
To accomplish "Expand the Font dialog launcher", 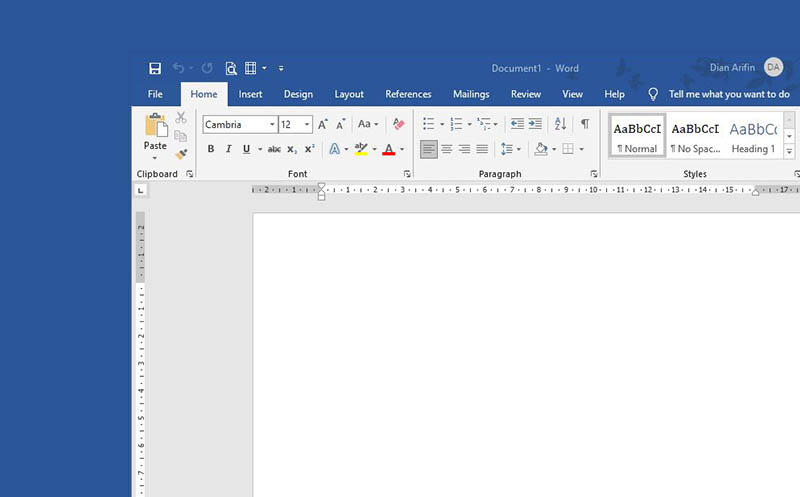I will click(x=407, y=174).
